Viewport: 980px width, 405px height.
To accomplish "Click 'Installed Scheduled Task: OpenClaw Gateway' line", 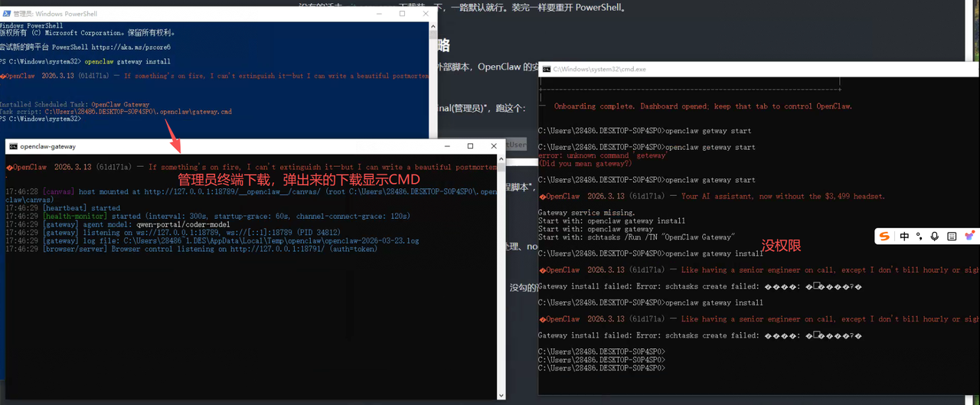I will point(74,104).
